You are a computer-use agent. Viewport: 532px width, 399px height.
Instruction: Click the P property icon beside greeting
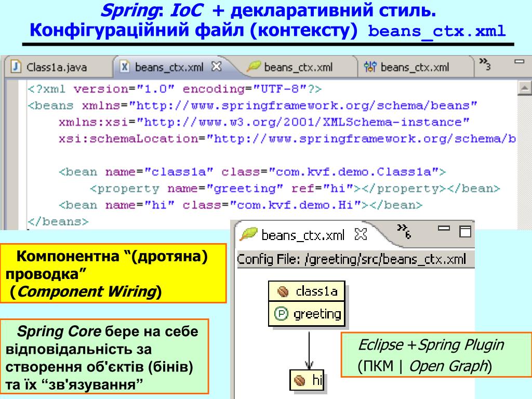281,314
